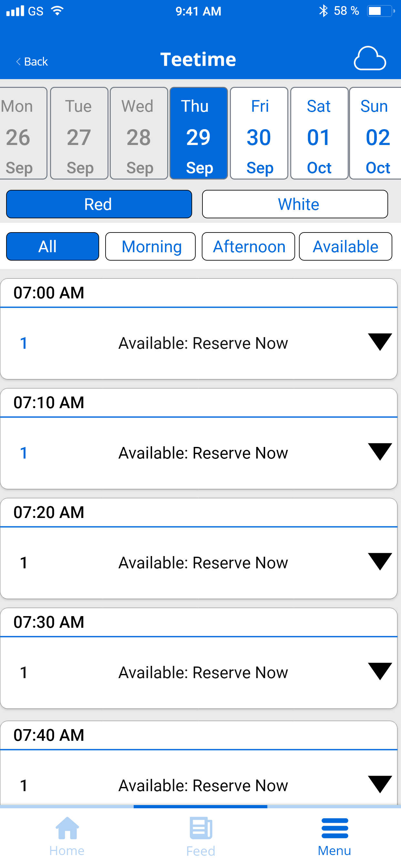Select the Red course toggle
This screenshot has width=401, height=868.
coord(99,204)
